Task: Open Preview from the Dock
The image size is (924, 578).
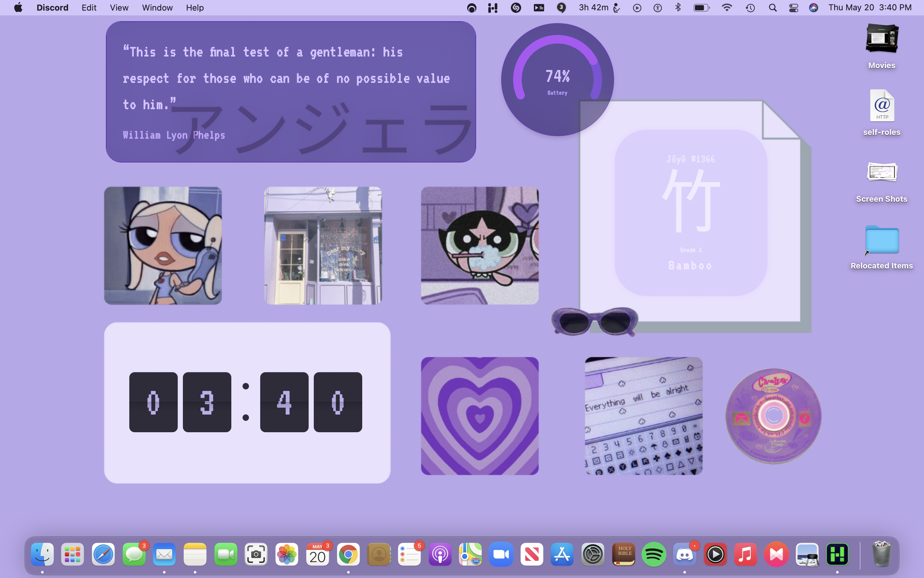Action: [807, 554]
